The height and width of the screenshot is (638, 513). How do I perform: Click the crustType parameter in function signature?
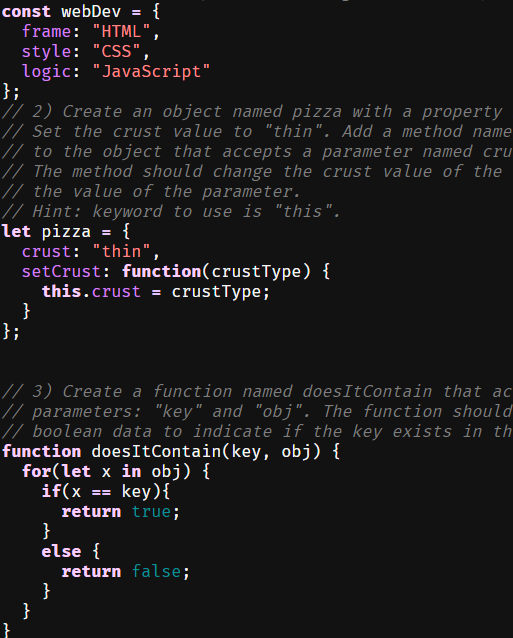coord(256,272)
